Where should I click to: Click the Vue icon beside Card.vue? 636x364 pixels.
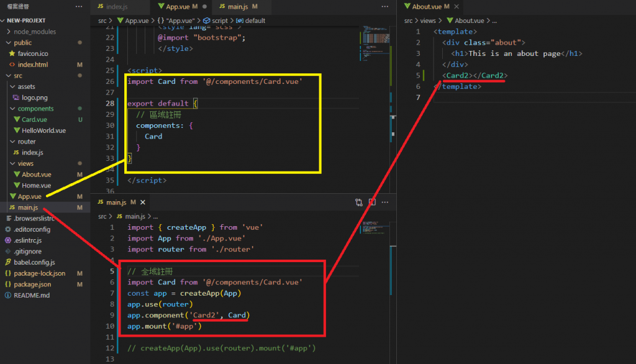17,119
